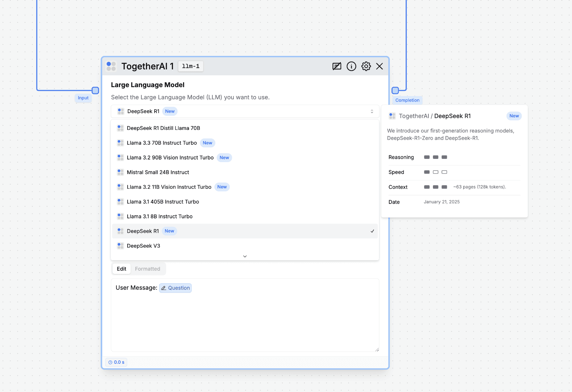The height and width of the screenshot is (392, 572).
Task: Open the DeepSeek R1 model selector dropdown
Action: (x=245, y=111)
